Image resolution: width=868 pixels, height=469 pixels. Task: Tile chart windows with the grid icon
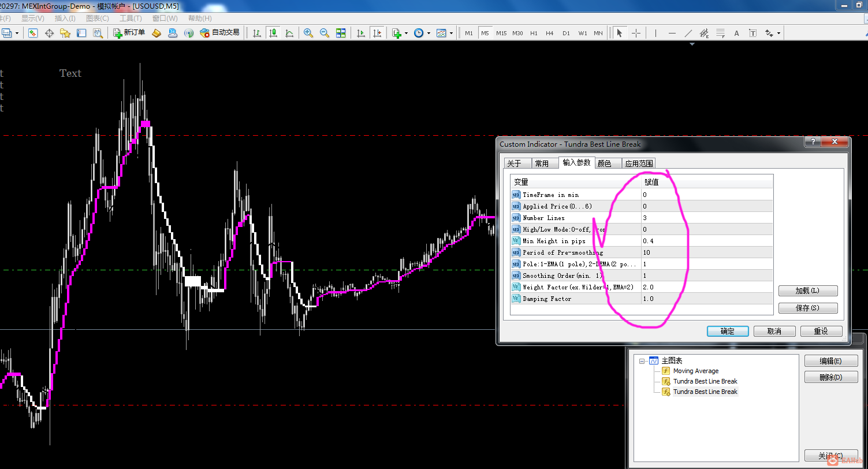[341, 33]
